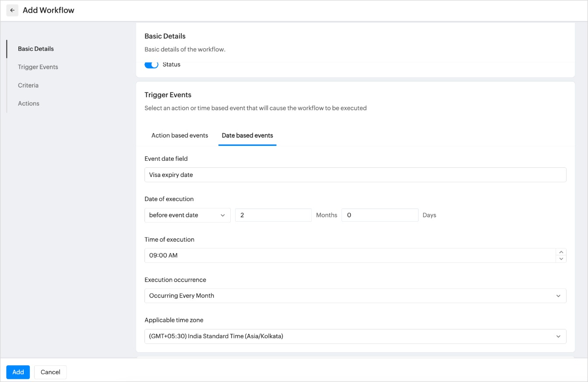Click the chevron in the time zone field
Viewport: 588px width, 382px height.
[x=558, y=336]
